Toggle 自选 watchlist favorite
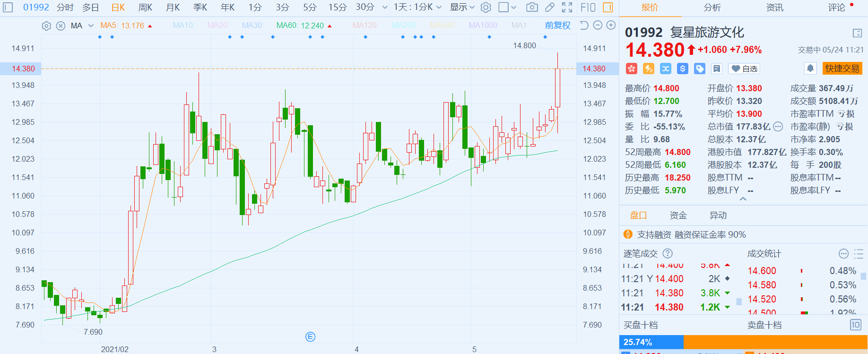This screenshot has height=354, width=868. [x=744, y=69]
